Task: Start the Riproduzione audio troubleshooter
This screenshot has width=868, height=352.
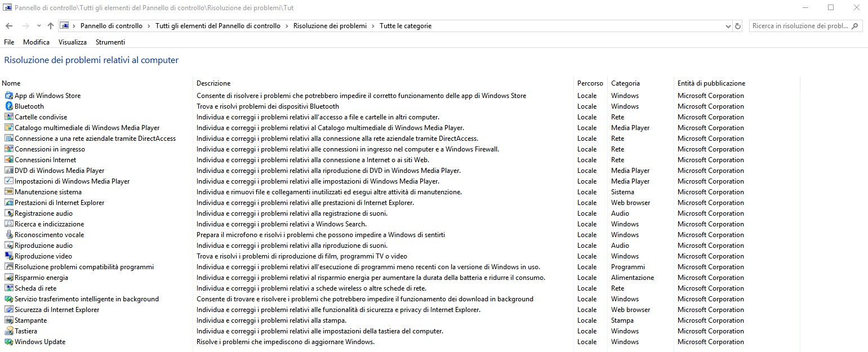Action: coord(43,246)
